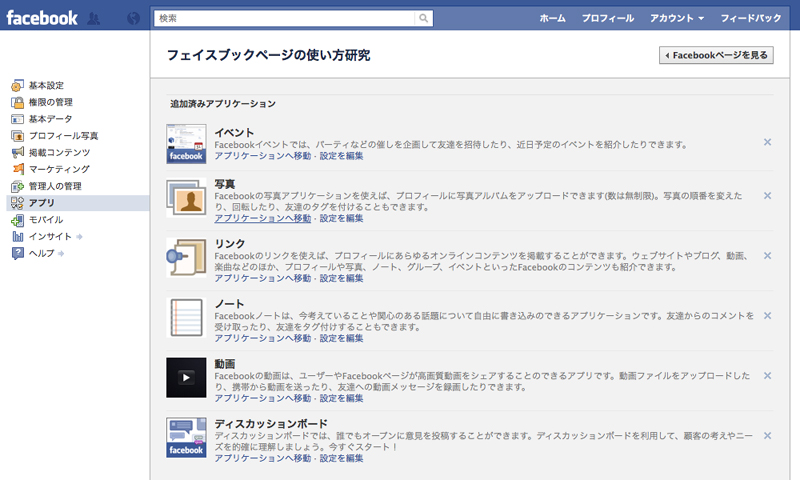The image size is (800, 480).
Task: Open プロフィール写真 in the sidebar
Action: 63,136
